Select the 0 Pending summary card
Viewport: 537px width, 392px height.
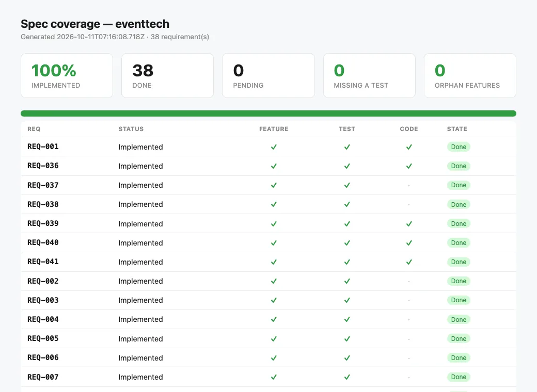click(268, 76)
